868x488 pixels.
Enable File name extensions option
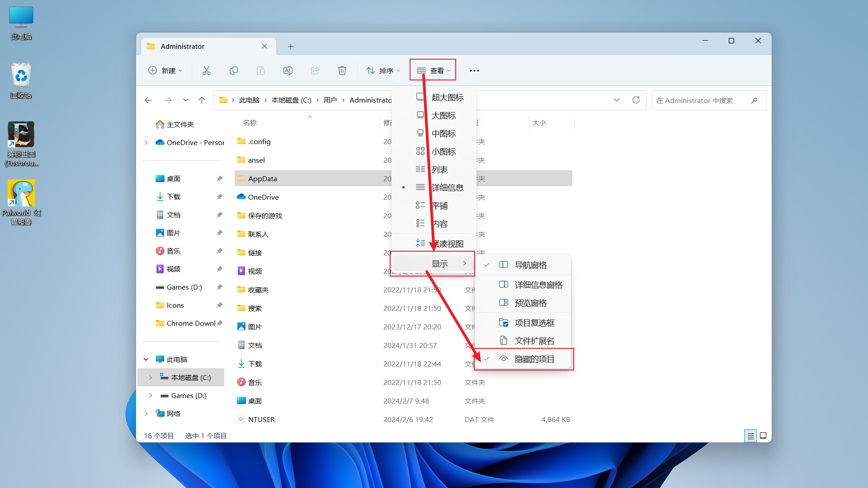click(x=524, y=341)
